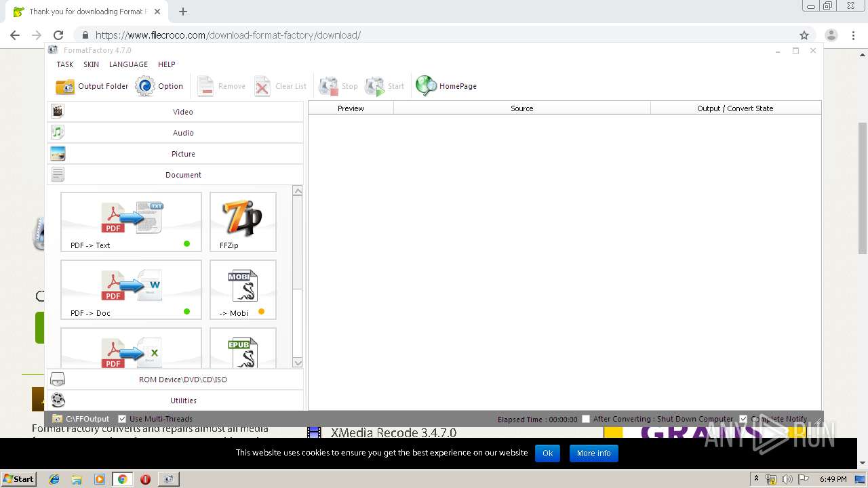The image size is (868, 488).
Task: Click the Stop conversion button
Action: coord(338,86)
